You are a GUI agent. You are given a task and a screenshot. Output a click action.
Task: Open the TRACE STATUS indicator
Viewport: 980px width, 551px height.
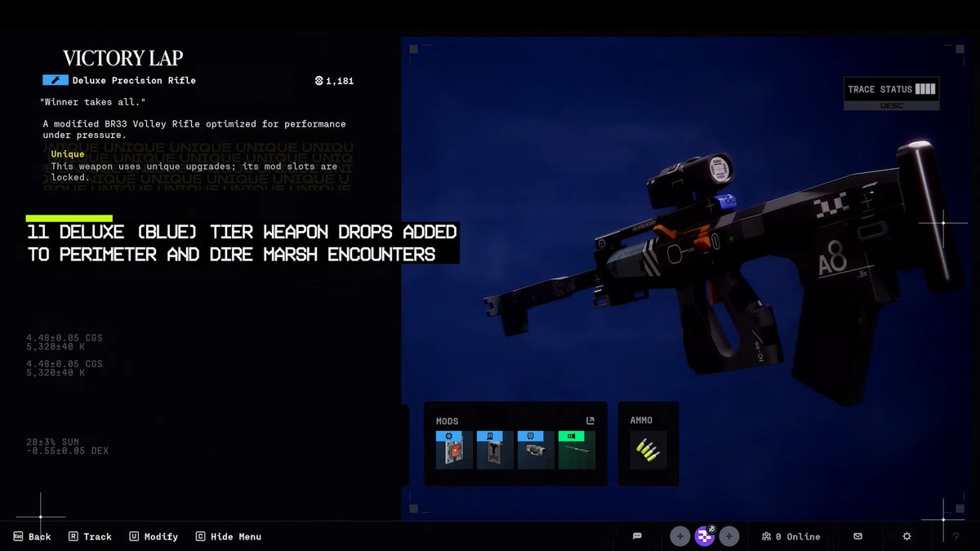tap(891, 90)
